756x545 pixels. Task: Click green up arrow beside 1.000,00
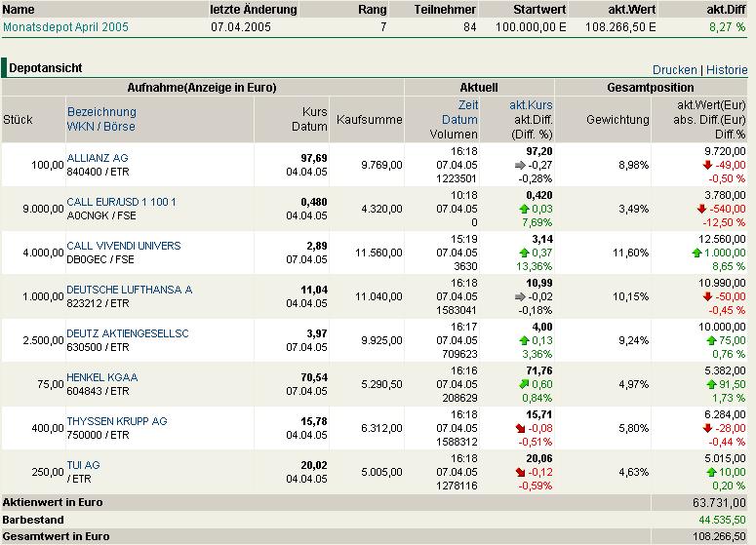(x=695, y=253)
